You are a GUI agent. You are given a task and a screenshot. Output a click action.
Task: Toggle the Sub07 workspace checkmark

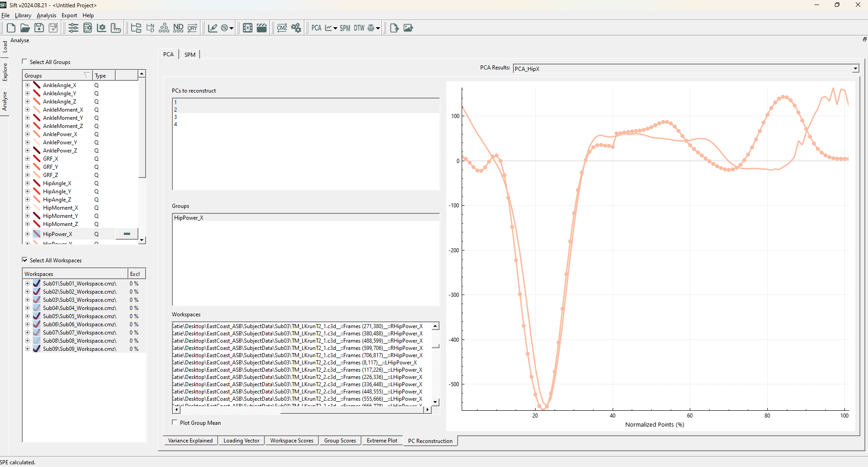(x=37, y=332)
